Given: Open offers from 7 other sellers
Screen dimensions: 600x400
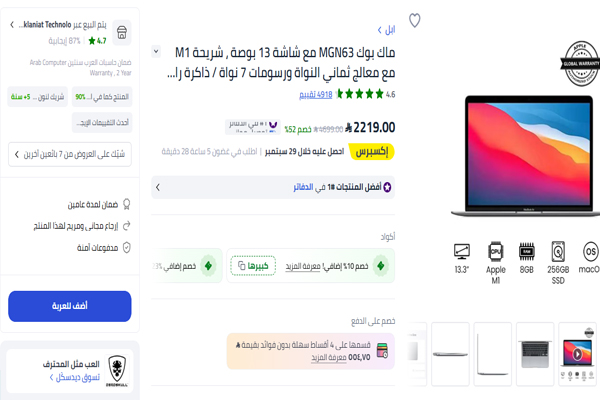Looking at the screenshot, I should (70, 154).
